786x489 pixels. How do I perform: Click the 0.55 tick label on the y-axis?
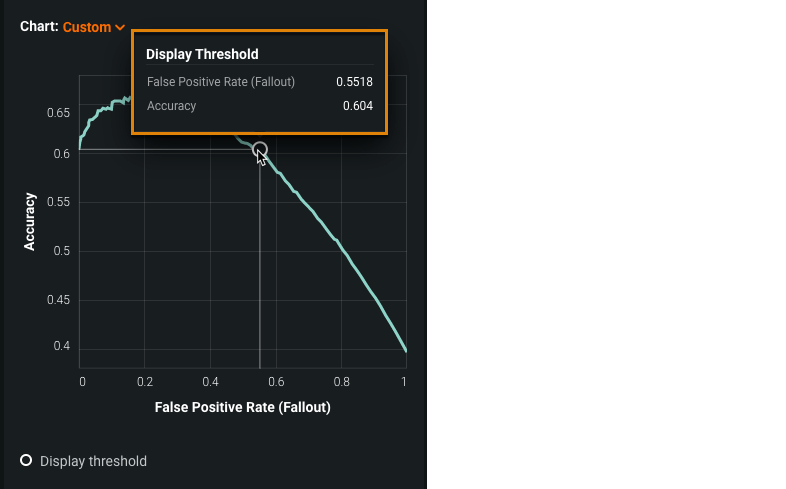pos(58,203)
